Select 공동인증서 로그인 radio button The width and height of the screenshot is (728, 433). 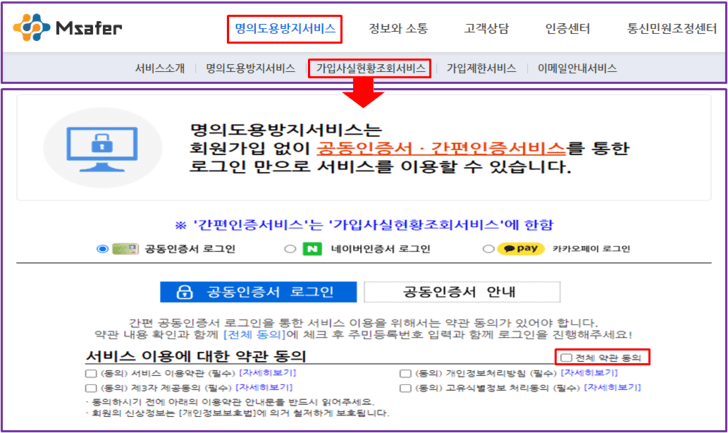coord(102,249)
